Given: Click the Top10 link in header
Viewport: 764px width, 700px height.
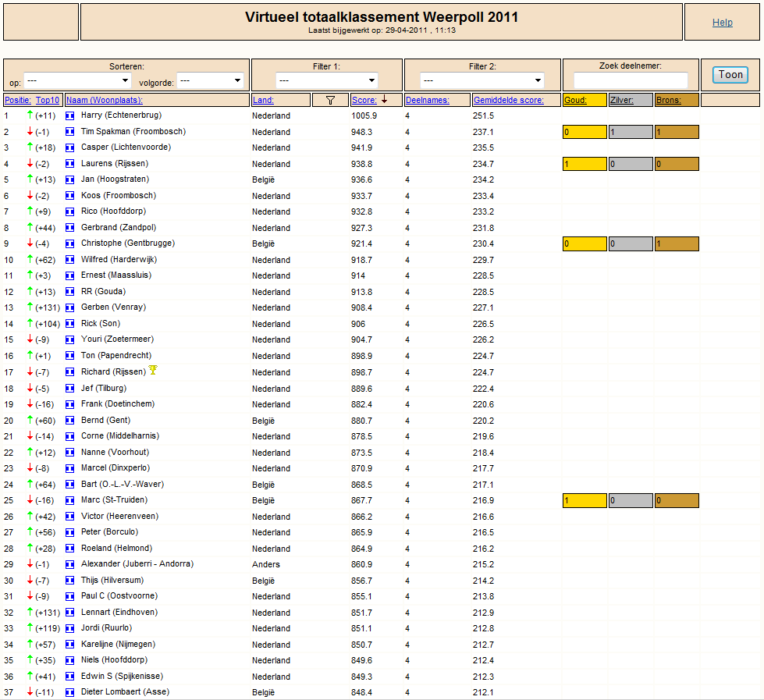Looking at the screenshot, I should click(48, 101).
